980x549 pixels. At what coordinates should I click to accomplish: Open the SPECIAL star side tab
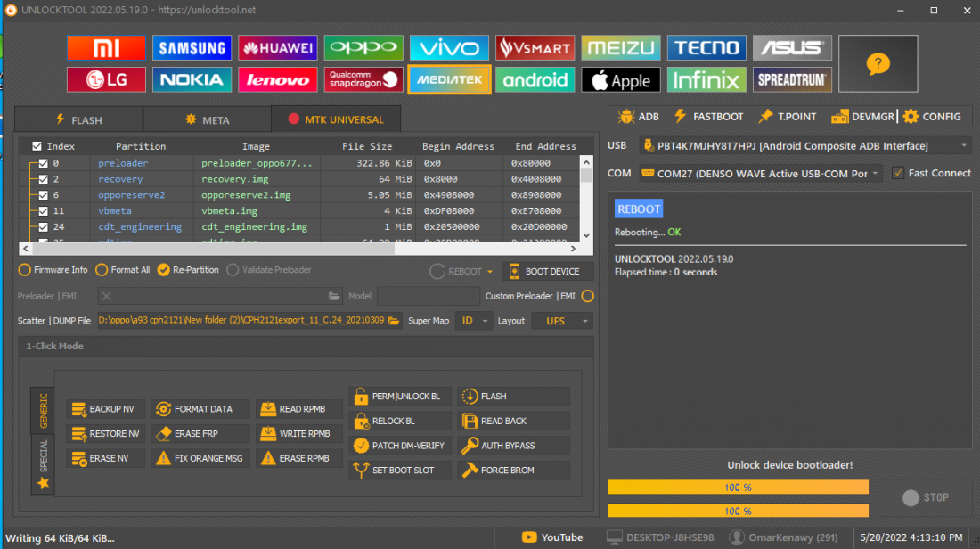(x=43, y=464)
